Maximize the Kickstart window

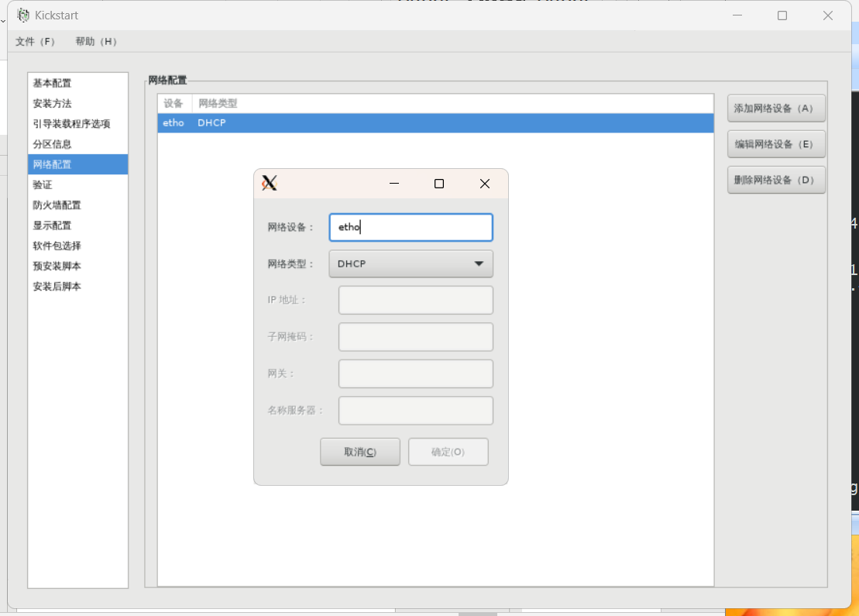(x=782, y=15)
